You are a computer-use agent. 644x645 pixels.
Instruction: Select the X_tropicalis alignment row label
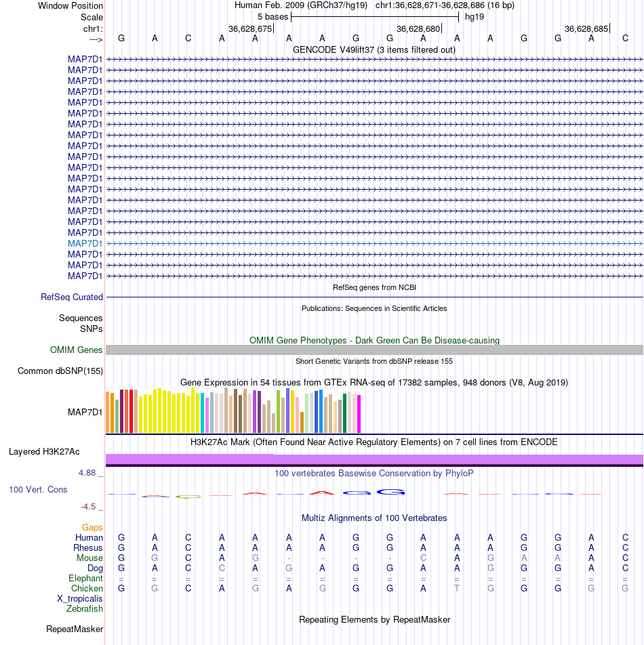click(80, 598)
